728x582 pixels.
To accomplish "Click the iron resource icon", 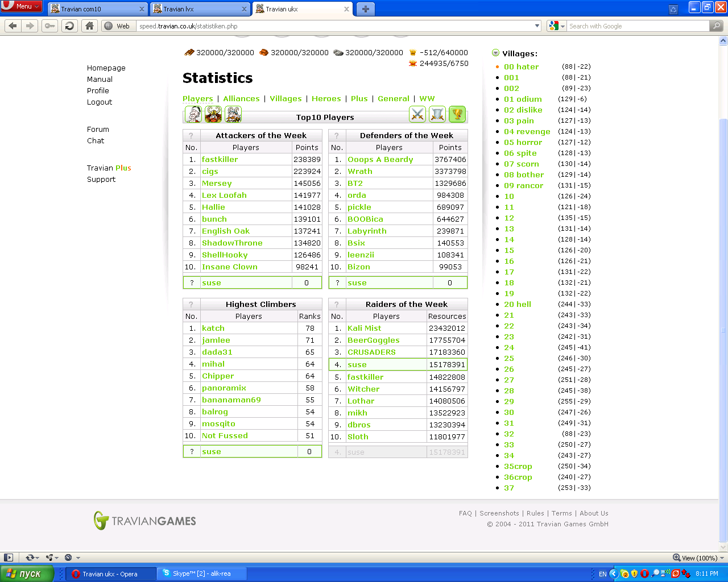I will (x=338, y=52).
